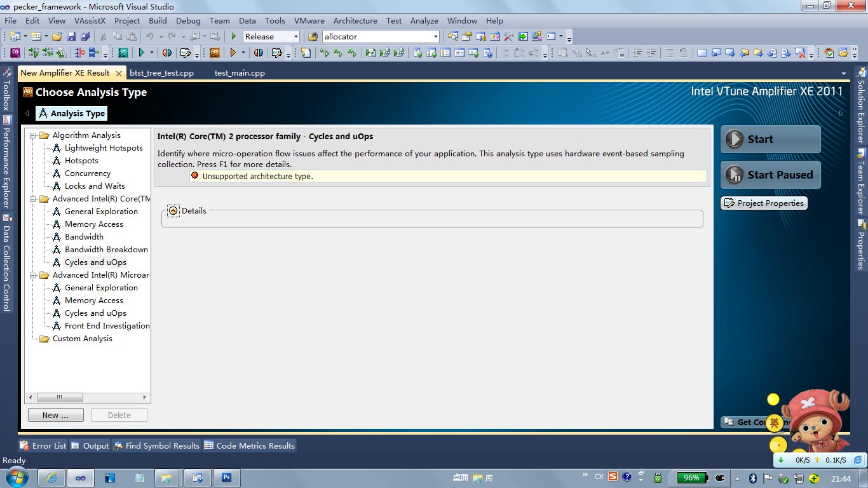
Task: Click the orange Amplifier profile start arrow
Action: (x=233, y=53)
